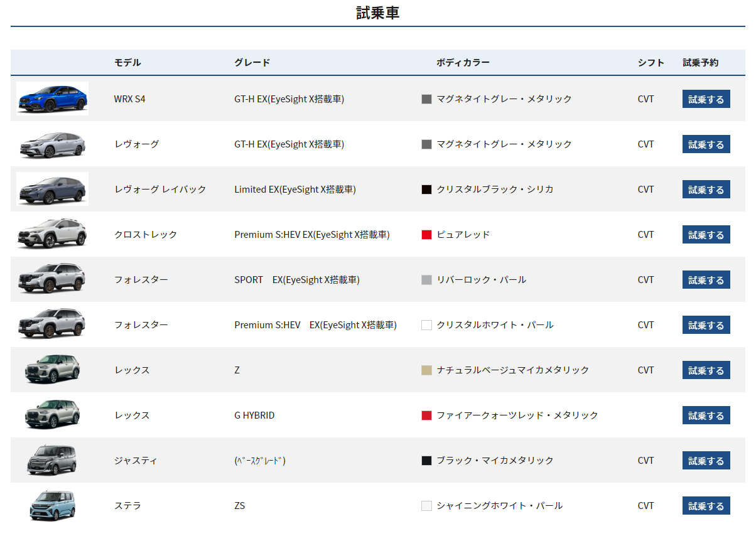Select car image in レックス G HYBRID row

tap(52, 415)
